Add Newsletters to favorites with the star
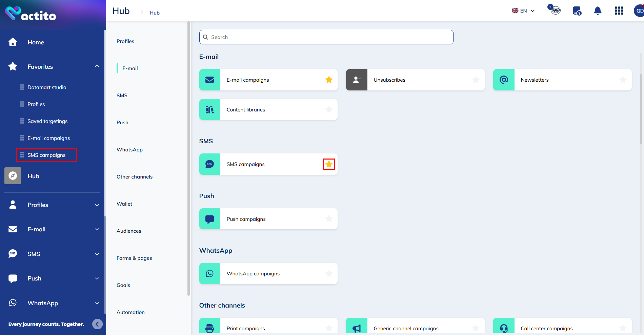 coord(623,80)
